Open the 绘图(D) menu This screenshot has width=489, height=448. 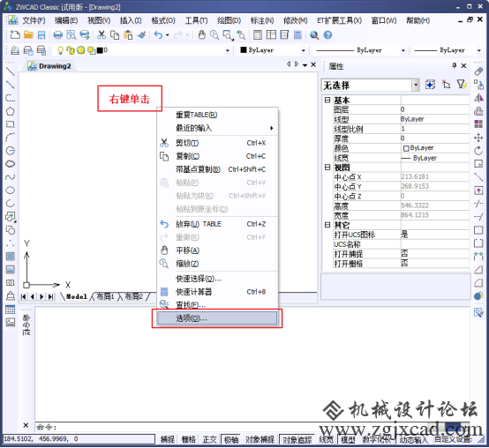coord(229,20)
